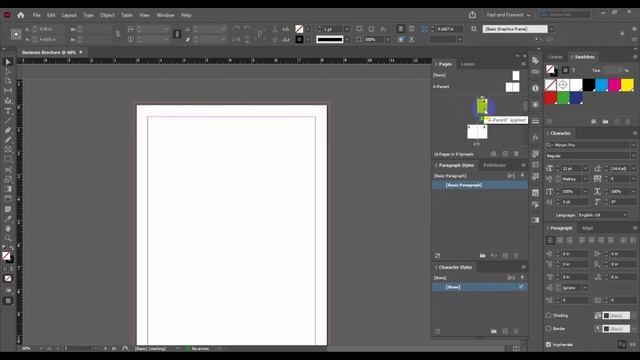Image resolution: width=640 pixels, height=360 pixels.
Task: Open the font style Regular dropdown
Action: (633, 156)
